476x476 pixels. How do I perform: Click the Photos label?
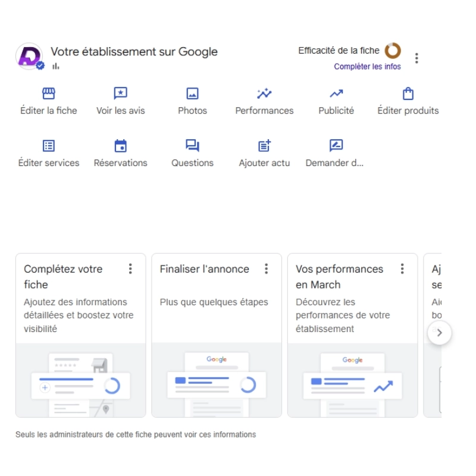[x=192, y=111]
